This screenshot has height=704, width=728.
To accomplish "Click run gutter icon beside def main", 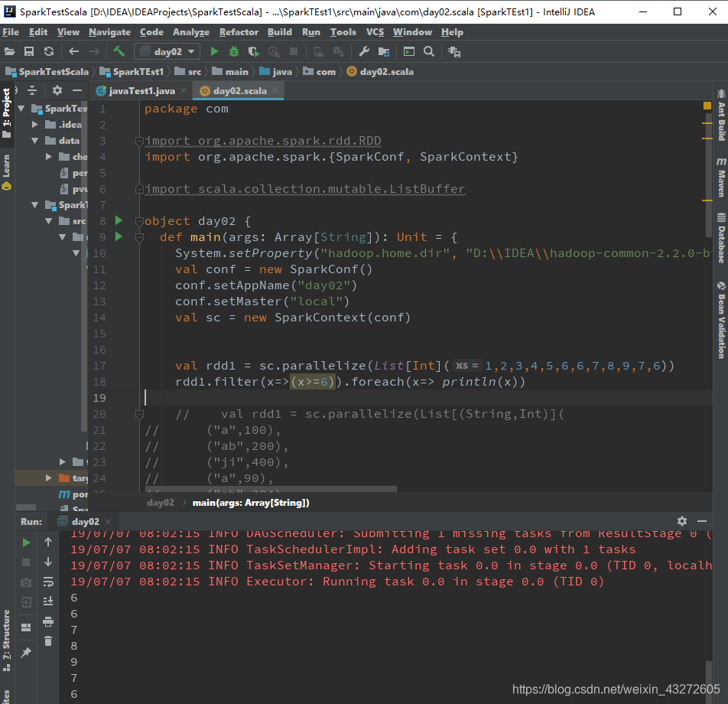I will (119, 236).
